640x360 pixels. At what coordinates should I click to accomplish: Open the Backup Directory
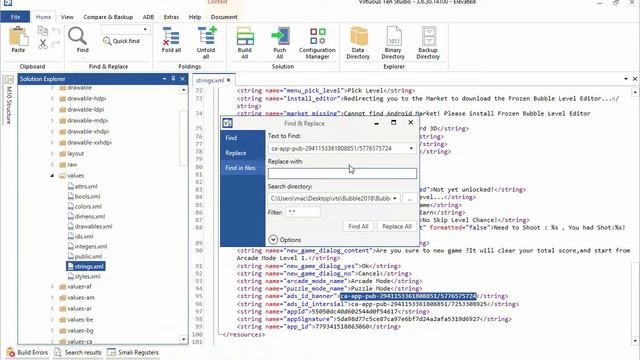click(x=428, y=42)
